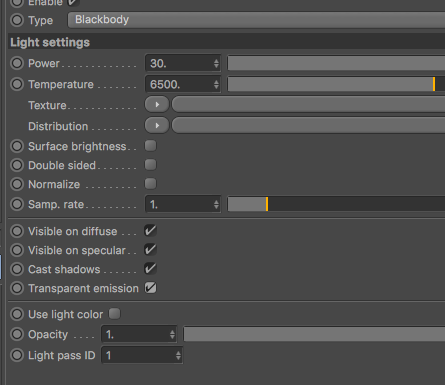Click the Light pass ID keyframe circle
The width and height of the screenshot is (445, 385).
[x=17, y=355]
